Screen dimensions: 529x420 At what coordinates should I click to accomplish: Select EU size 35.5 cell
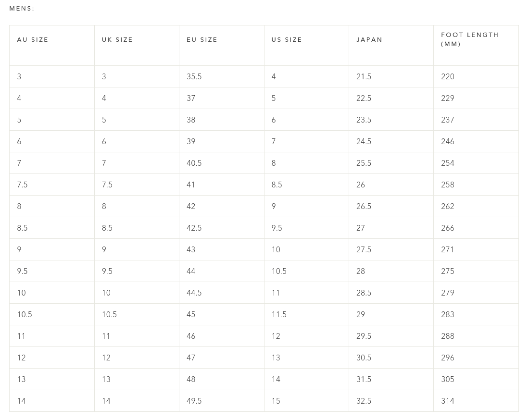(x=194, y=76)
